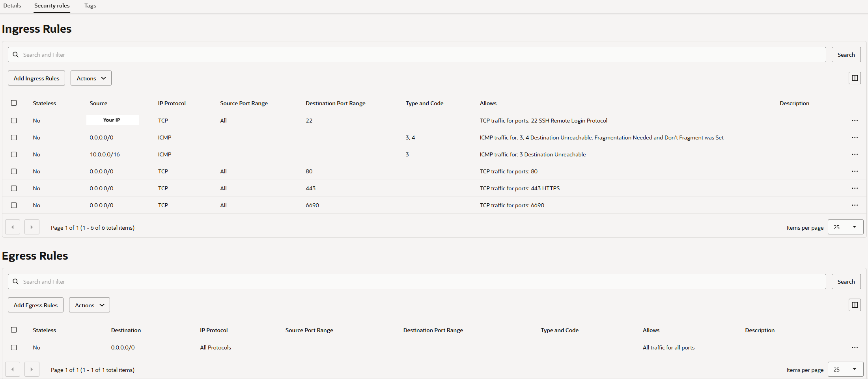Switch to the Tags tab

pyautogui.click(x=90, y=6)
